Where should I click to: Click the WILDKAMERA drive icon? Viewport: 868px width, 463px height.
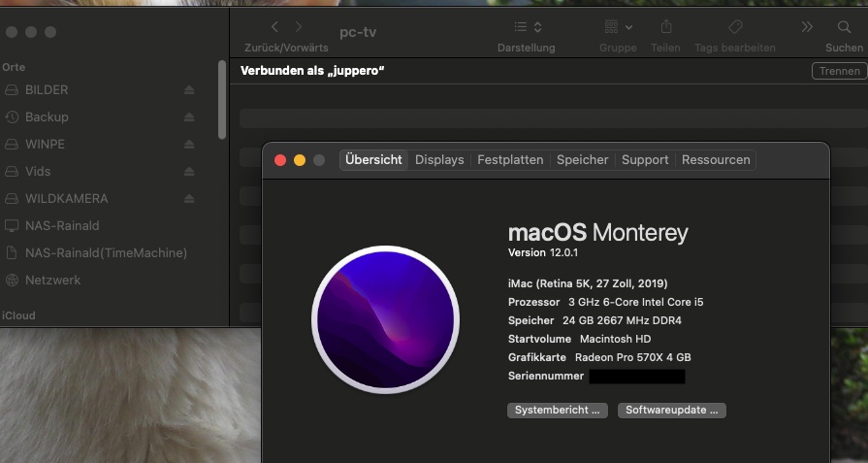12,198
